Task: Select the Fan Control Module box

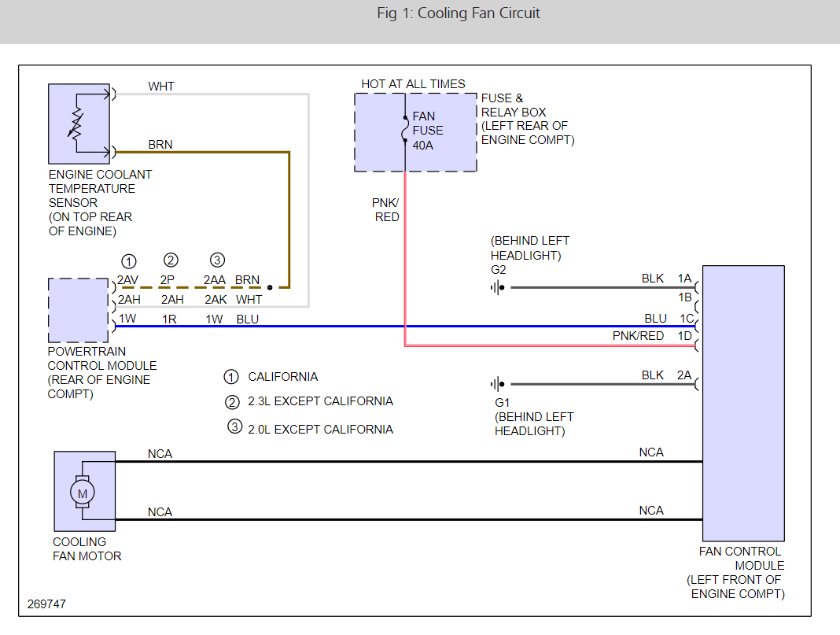Action: pyautogui.click(x=742, y=403)
